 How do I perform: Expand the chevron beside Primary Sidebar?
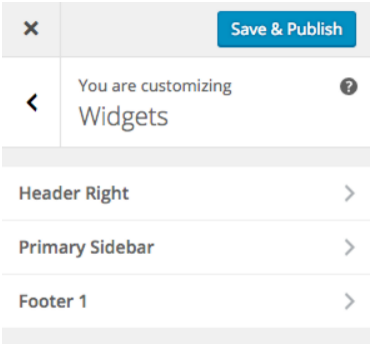click(x=349, y=248)
